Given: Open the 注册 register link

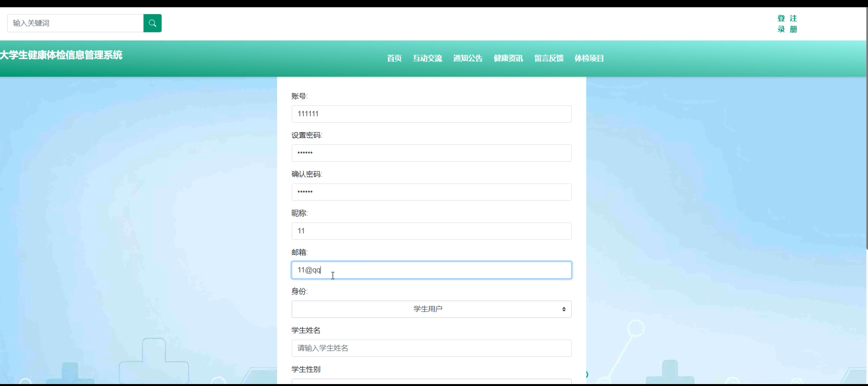Looking at the screenshot, I should tap(793, 24).
